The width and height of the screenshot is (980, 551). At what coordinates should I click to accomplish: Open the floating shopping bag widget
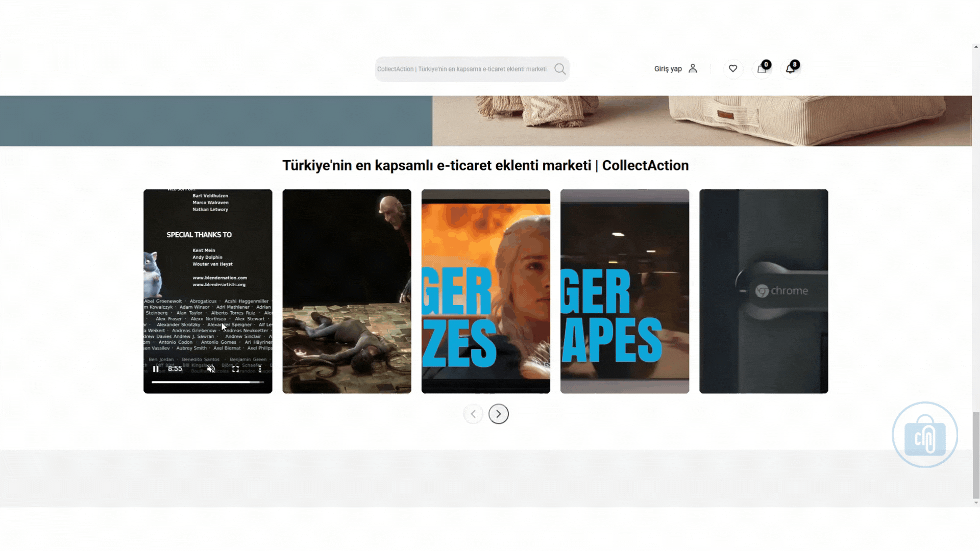[x=925, y=435]
